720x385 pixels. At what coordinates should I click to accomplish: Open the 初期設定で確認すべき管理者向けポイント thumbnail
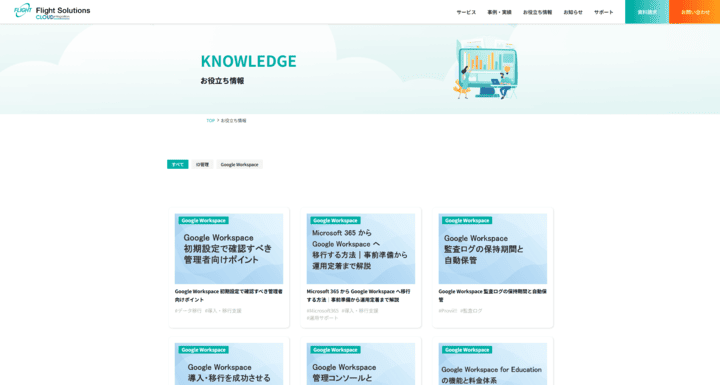click(x=229, y=249)
